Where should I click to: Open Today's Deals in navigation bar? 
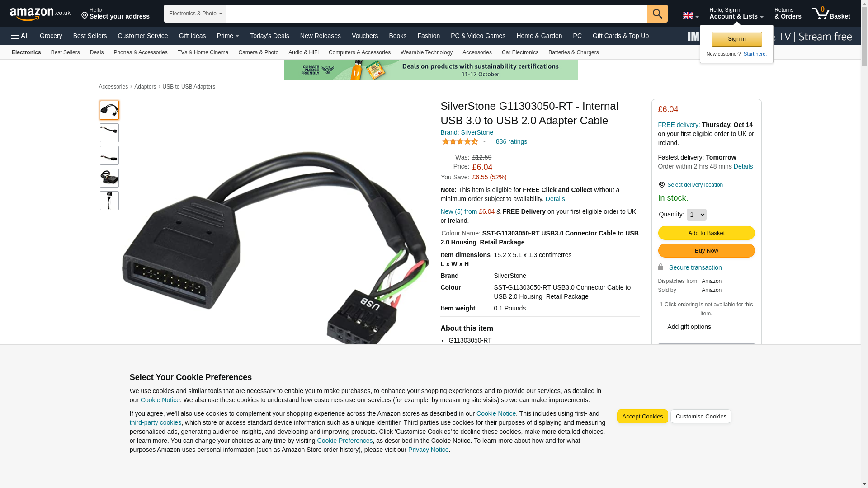coord(269,36)
